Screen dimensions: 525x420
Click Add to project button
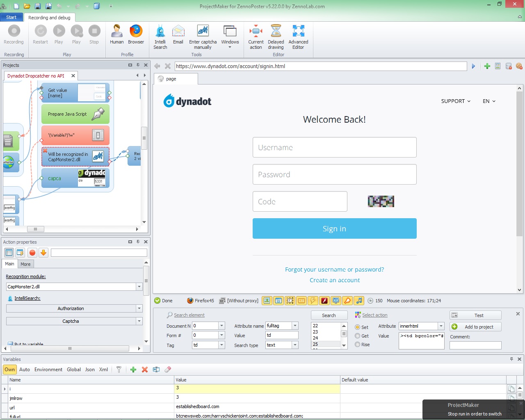coord(475,327)
